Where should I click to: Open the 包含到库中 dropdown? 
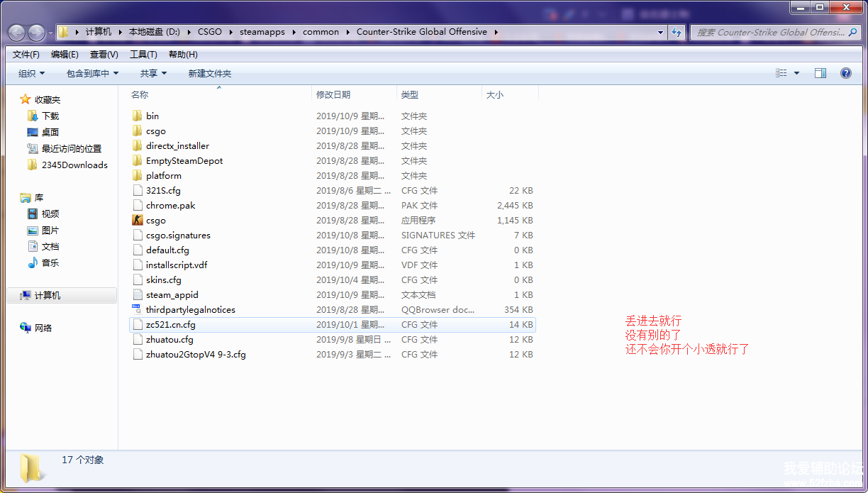(x=92, y=73)
